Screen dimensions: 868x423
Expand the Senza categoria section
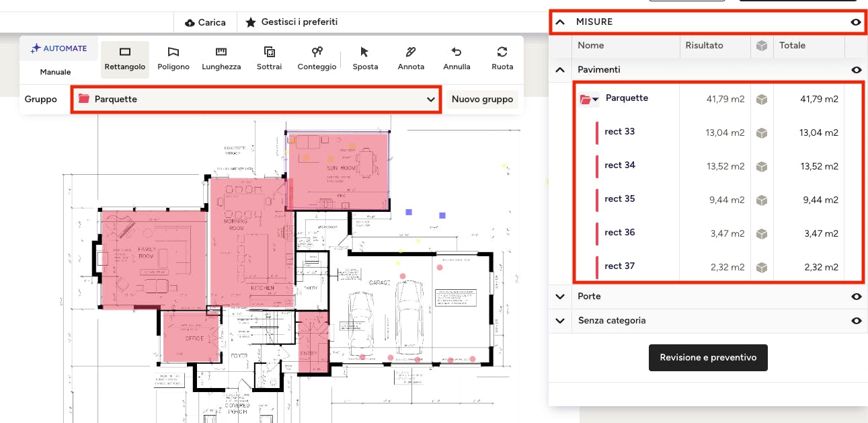[x=560, y=321]
